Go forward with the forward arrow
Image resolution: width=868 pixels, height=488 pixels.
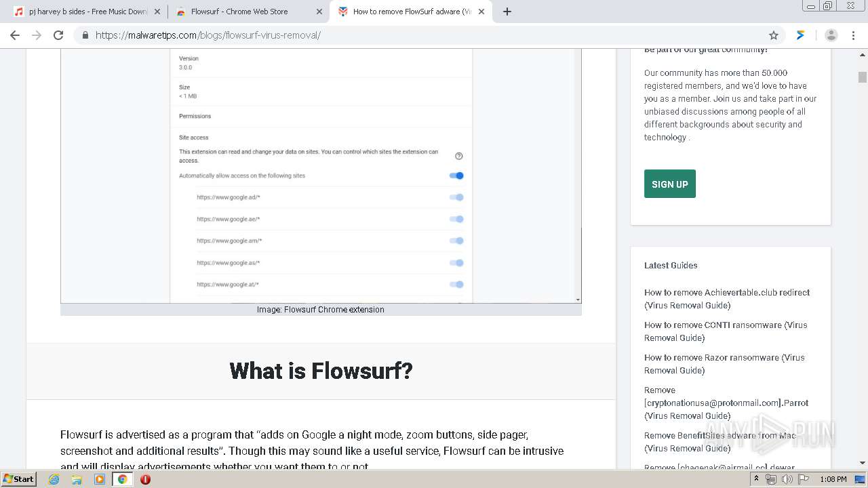(x=37, y=35)
